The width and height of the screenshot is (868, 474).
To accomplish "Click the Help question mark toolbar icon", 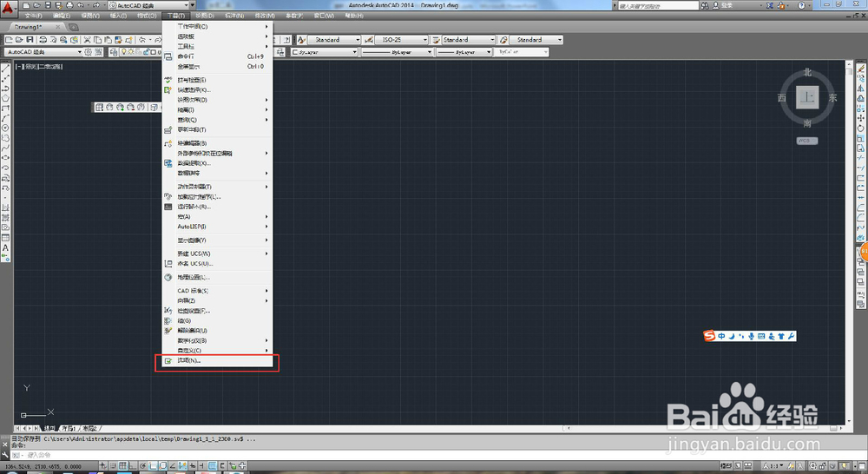I will click(x=286, y=40).
